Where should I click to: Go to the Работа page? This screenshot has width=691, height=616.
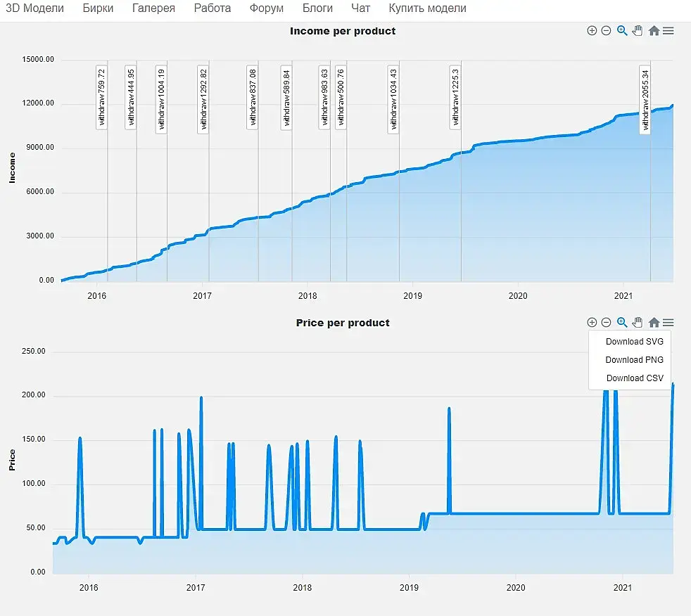click(212, 8)
